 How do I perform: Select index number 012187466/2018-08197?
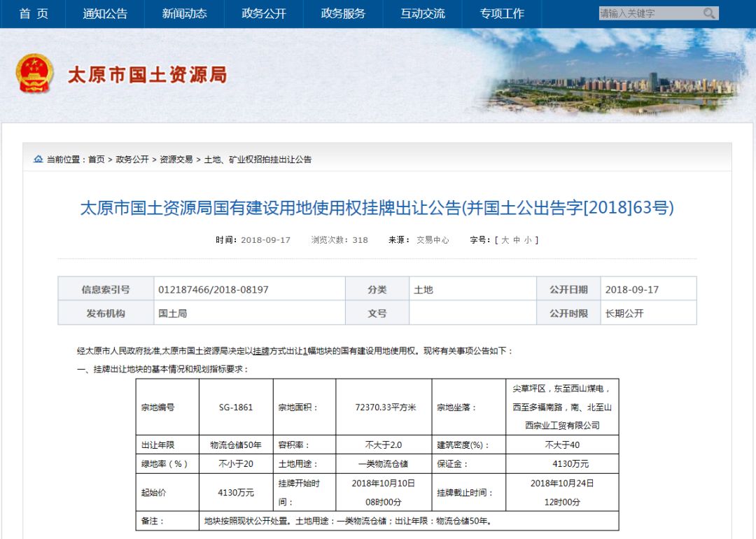213,290
